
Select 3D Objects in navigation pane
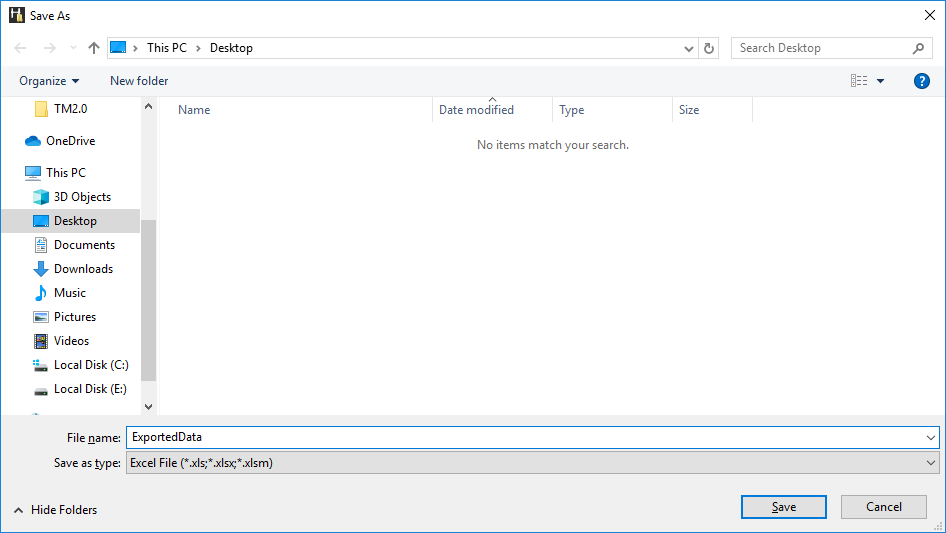[x=82, y=197]
